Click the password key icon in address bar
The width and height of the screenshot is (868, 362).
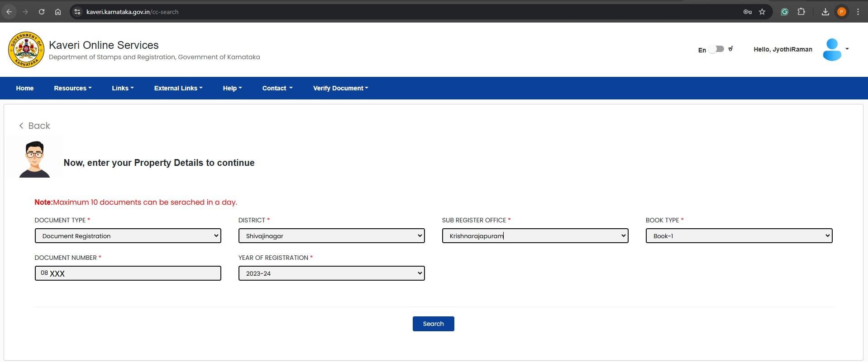point(747,12)
